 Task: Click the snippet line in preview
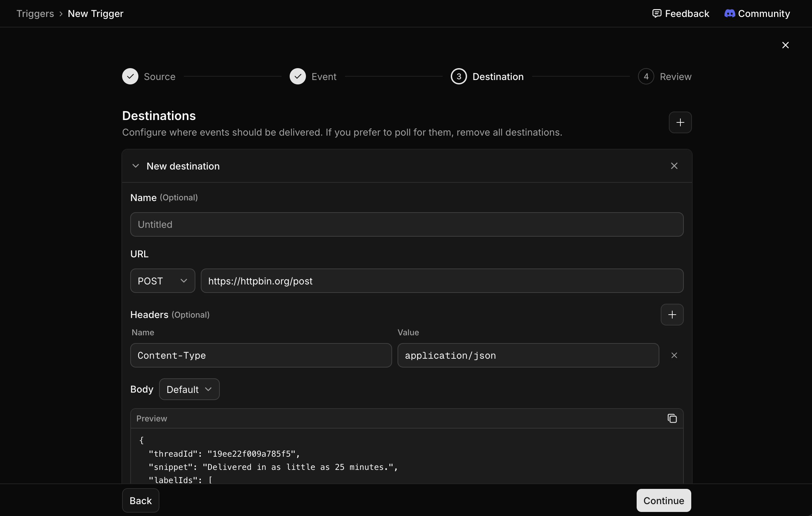[x=273, y=467]
